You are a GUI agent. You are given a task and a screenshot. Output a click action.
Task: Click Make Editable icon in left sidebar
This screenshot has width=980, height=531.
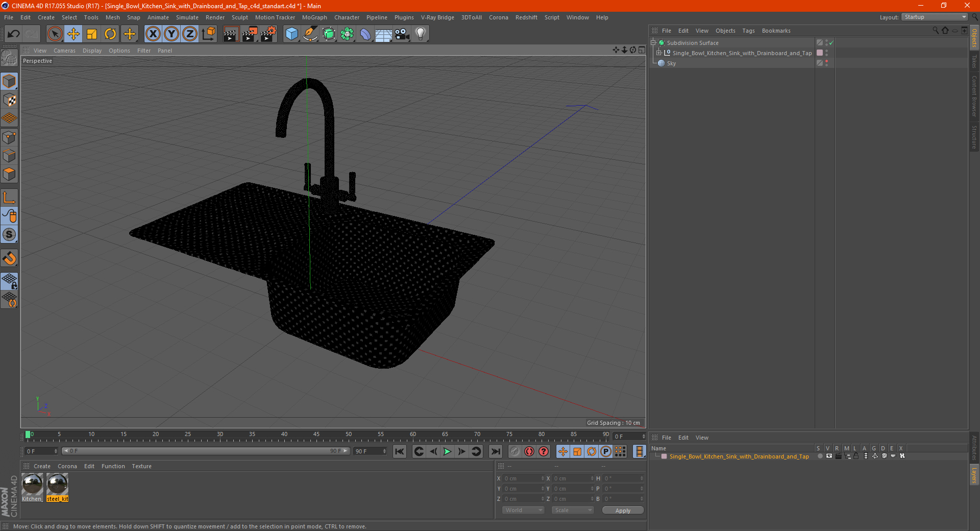[9, 59]
